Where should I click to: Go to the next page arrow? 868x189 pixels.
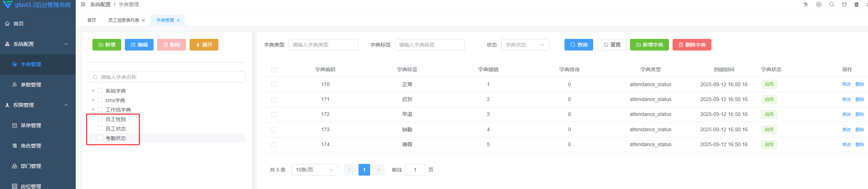[x=379, y=170]
